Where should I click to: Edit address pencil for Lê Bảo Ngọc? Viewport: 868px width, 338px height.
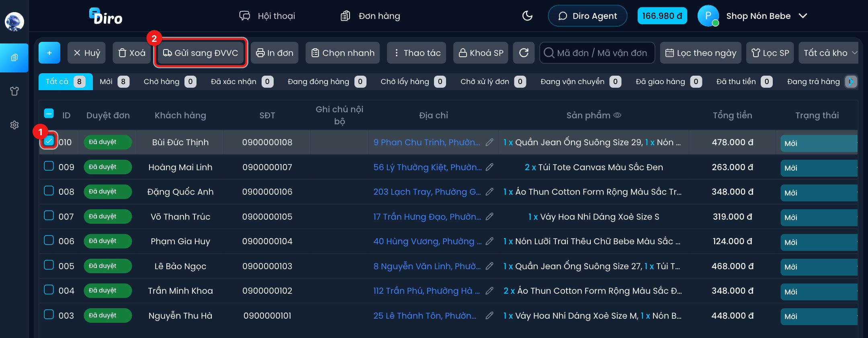click(x=489, y=266)
